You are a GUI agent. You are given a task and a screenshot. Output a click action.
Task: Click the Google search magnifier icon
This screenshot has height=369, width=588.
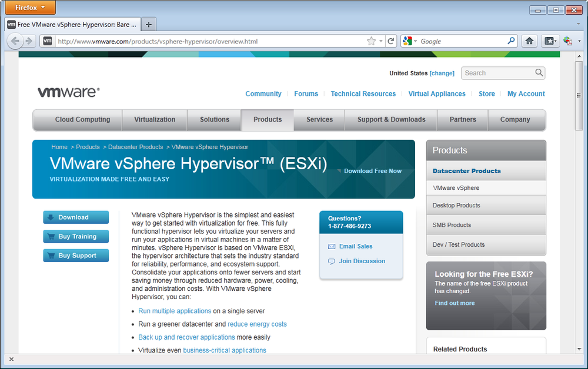(x=511, y=41)
